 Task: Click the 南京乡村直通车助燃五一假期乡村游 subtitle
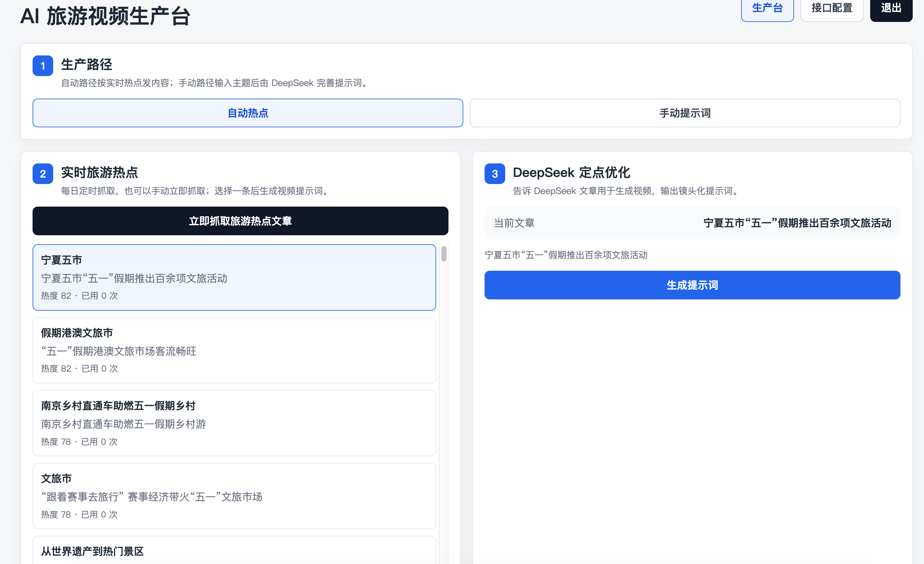[x=123, y=424]
